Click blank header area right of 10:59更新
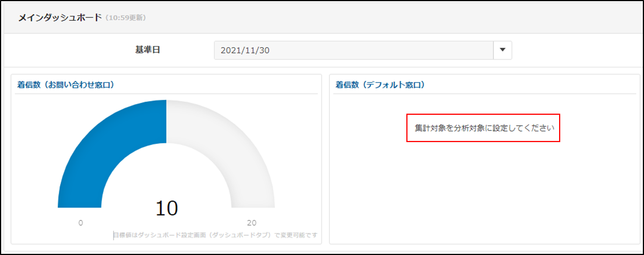 tap(379, 18)
